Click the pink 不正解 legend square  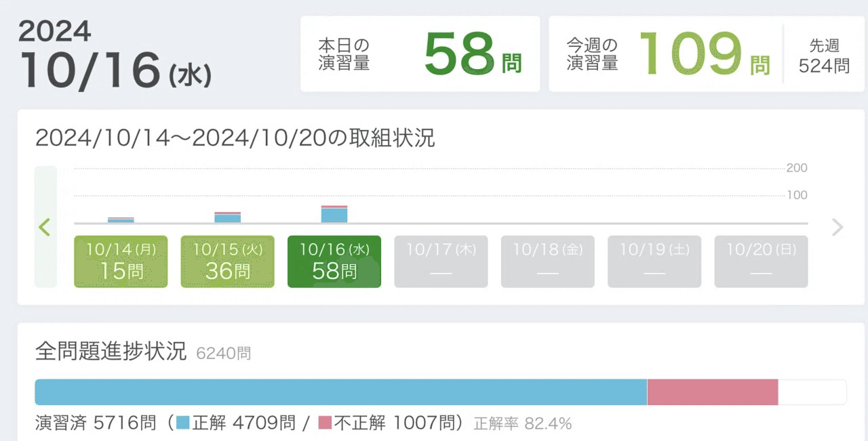[325, 423]
